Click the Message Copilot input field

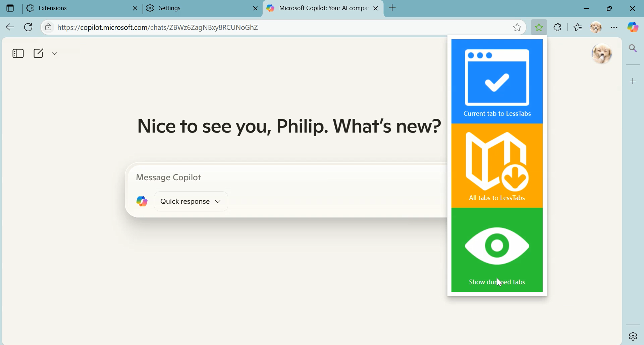[x=288, y=178]
